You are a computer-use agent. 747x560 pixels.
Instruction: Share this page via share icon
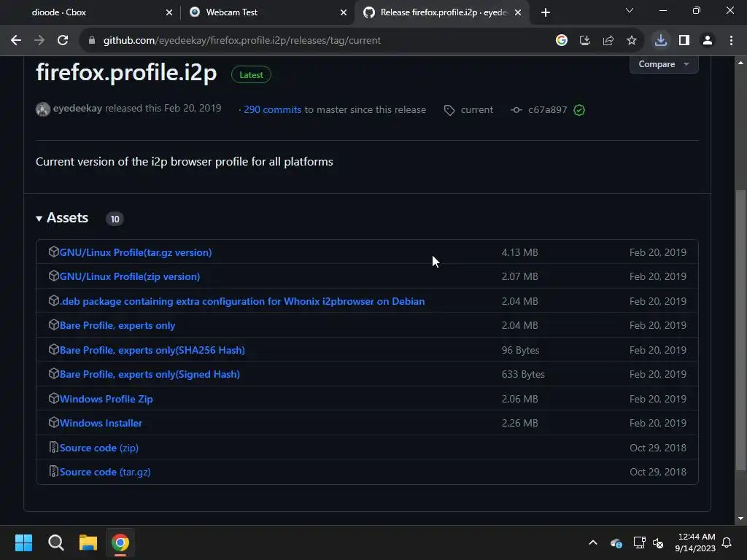coord(608,41)
